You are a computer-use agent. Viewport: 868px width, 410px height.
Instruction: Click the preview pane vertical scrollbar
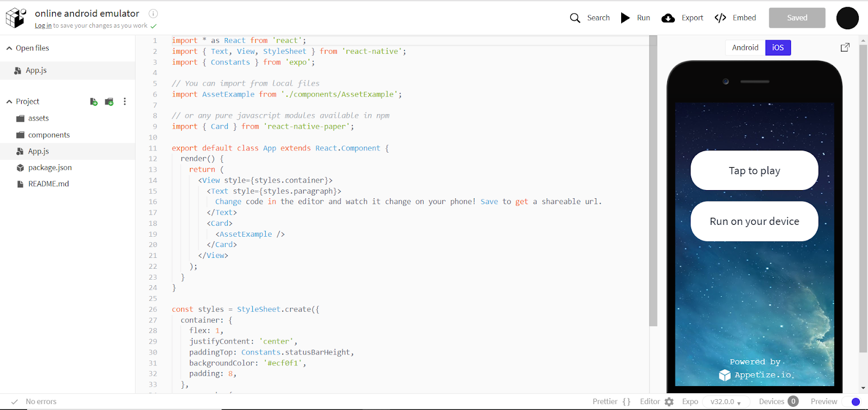click(863, 198)
